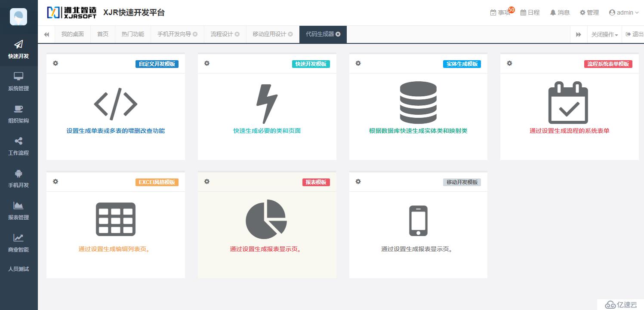Open the 系统管理 sidebar module
Screen dimensions: 644x310
(x=18, y=82)
